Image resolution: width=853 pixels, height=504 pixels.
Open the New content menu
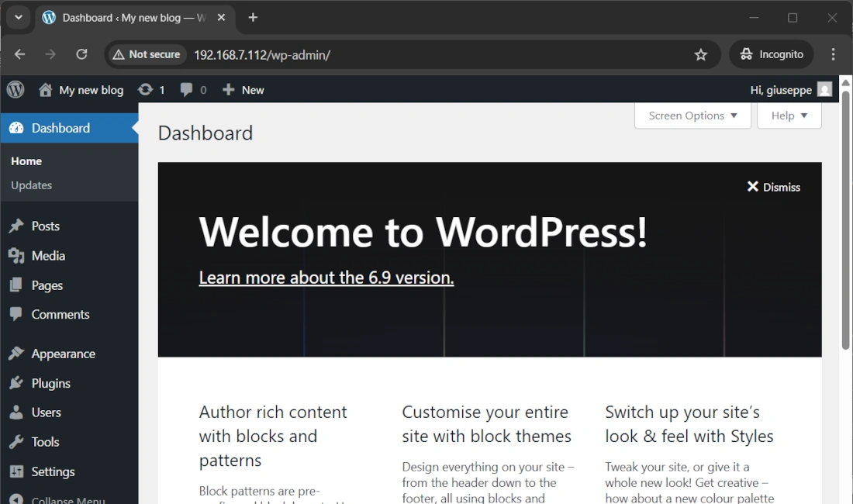pos(243,89)
